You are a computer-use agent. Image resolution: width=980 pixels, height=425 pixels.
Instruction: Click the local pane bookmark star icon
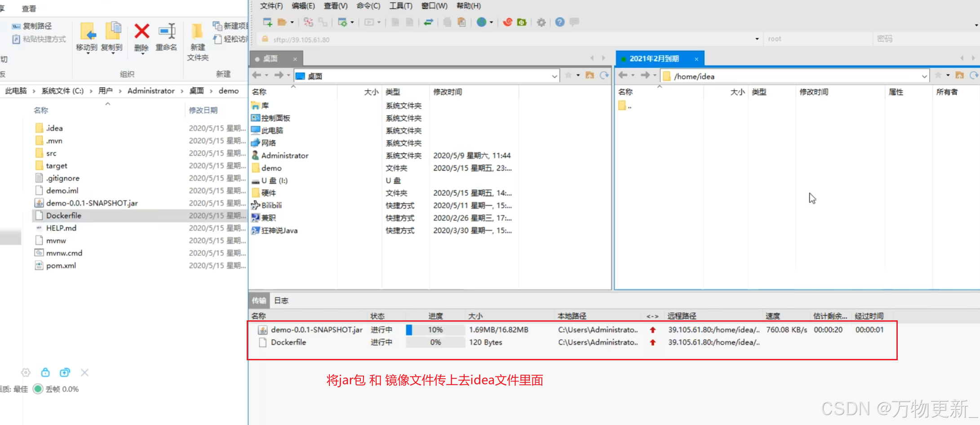568,75
